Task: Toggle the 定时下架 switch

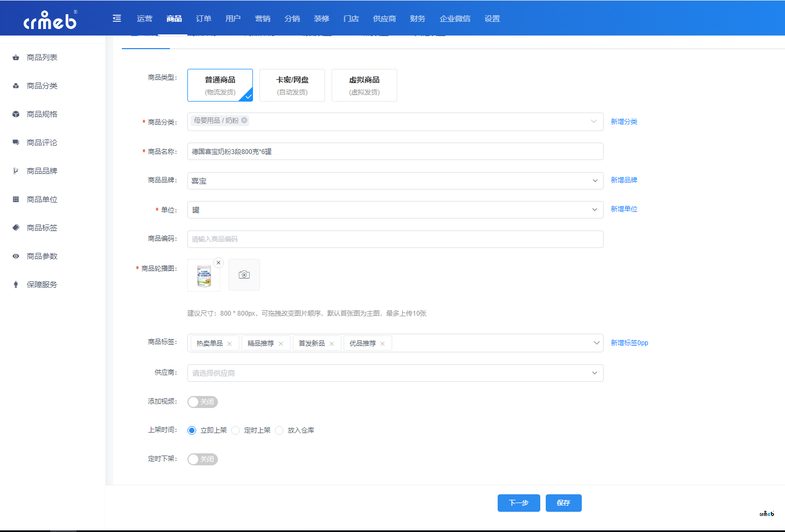Action: coord(203,459)
